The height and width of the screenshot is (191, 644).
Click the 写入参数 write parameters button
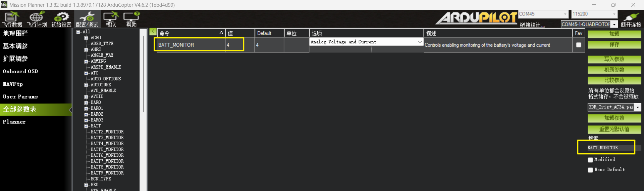(x=614, y=59)
